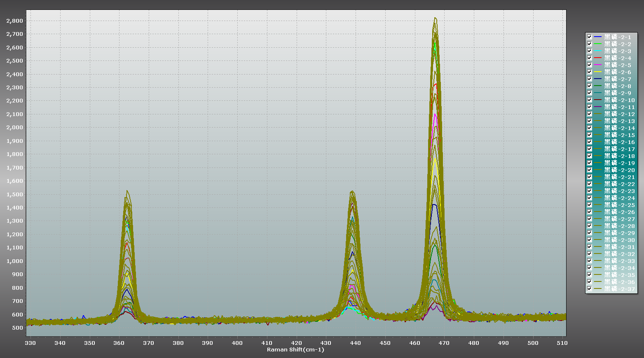This screenshot has height=358, width=644.
Task: Click the red line swatch for 黑磷-2-4
Action: pyautogui.click(x=597, y=58)
